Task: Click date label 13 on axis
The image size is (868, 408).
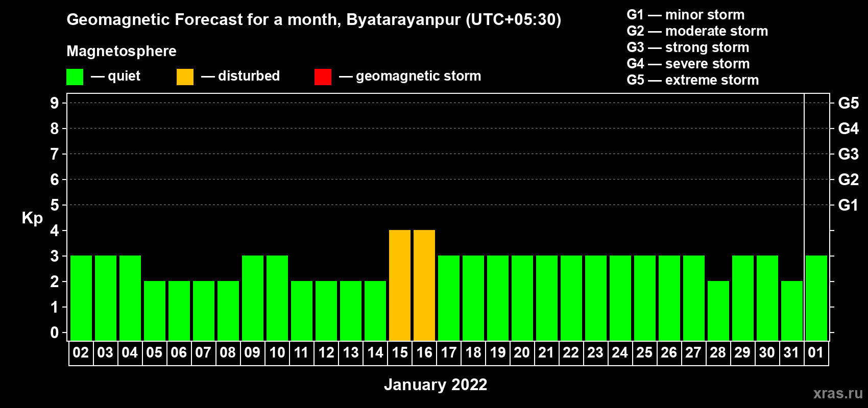Action: (350, 352)
